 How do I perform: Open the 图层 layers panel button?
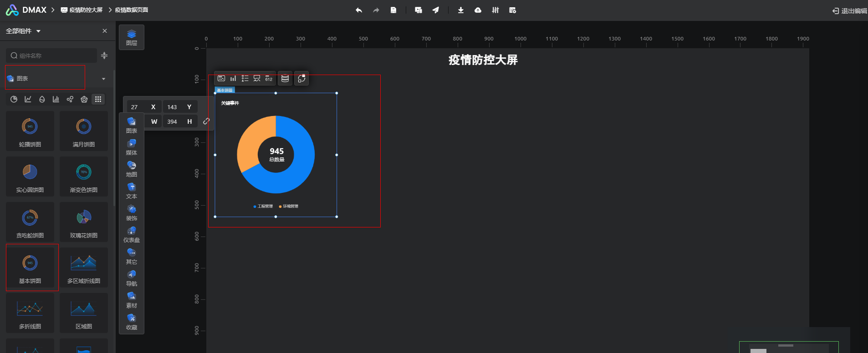(x=132, y=37)
